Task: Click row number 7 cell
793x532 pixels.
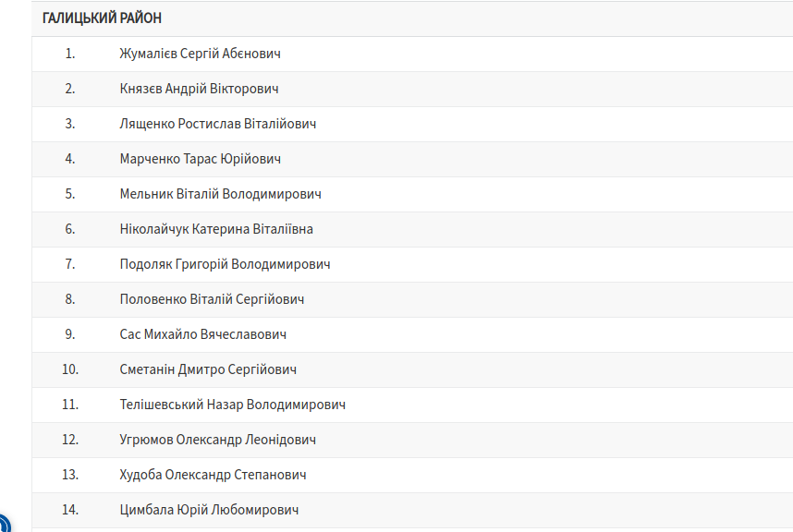Action: tap(70, 264)
